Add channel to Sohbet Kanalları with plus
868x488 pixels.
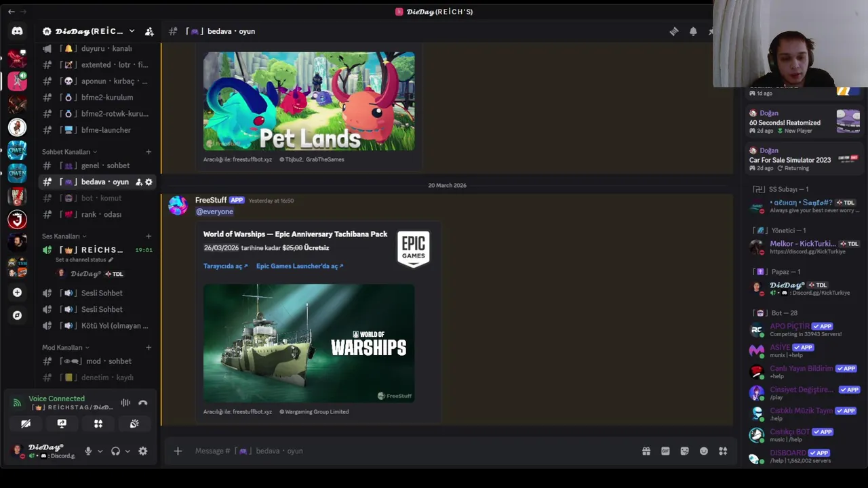(149, 152)
